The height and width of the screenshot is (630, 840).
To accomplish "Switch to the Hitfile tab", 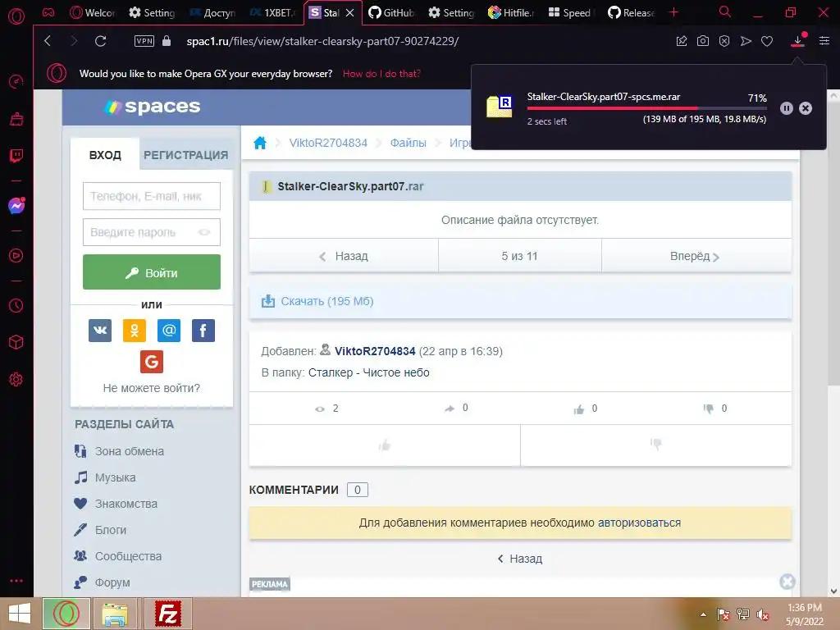I will click(x=512, y=12).
